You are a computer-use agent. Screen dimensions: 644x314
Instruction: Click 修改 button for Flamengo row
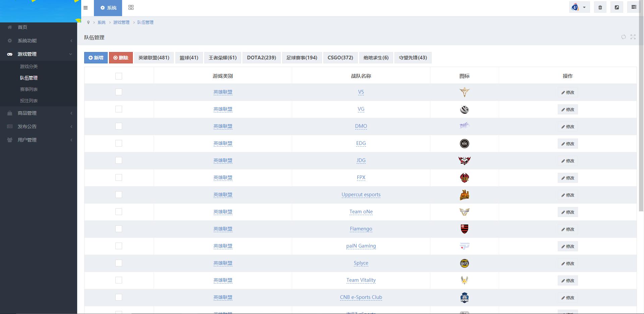coord(568,229)
